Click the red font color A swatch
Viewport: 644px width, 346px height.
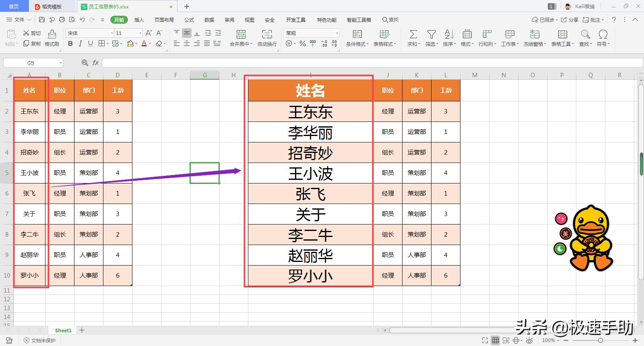pos(144,43)
